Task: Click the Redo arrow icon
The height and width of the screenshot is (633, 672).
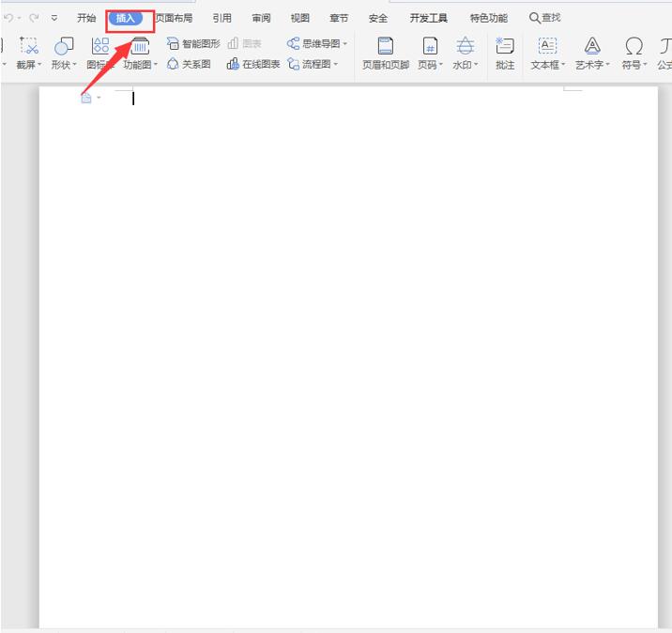Action: click(x=34, y=18)
